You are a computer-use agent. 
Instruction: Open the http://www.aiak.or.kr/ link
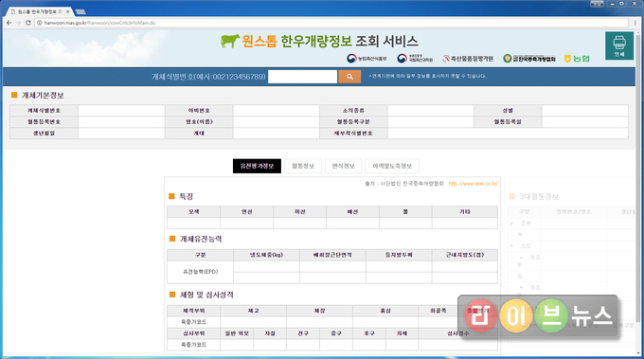[474, 184]
